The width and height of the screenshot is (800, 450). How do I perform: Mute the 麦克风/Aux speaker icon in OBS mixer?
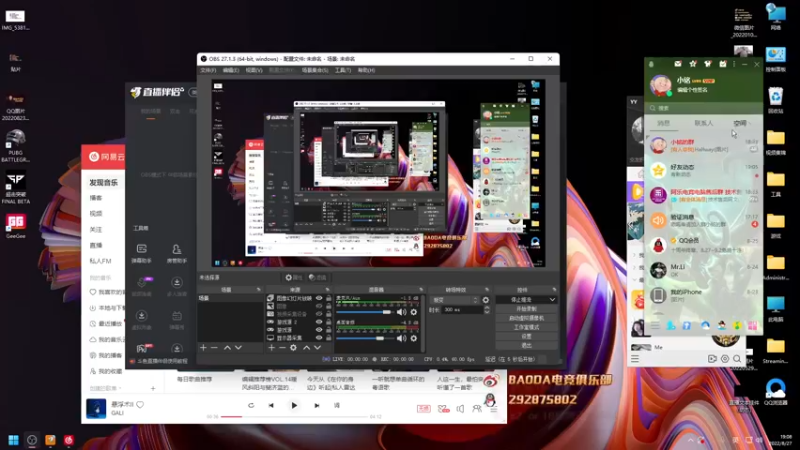tap(402, 312)
